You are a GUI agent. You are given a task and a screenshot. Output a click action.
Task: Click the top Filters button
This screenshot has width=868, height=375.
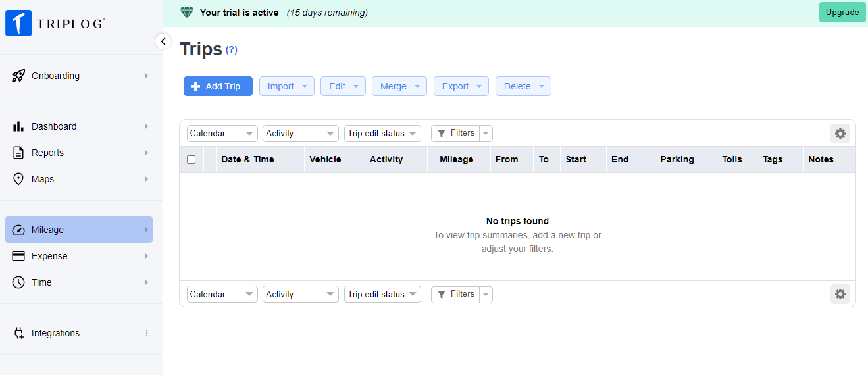[x=455, y=134]
